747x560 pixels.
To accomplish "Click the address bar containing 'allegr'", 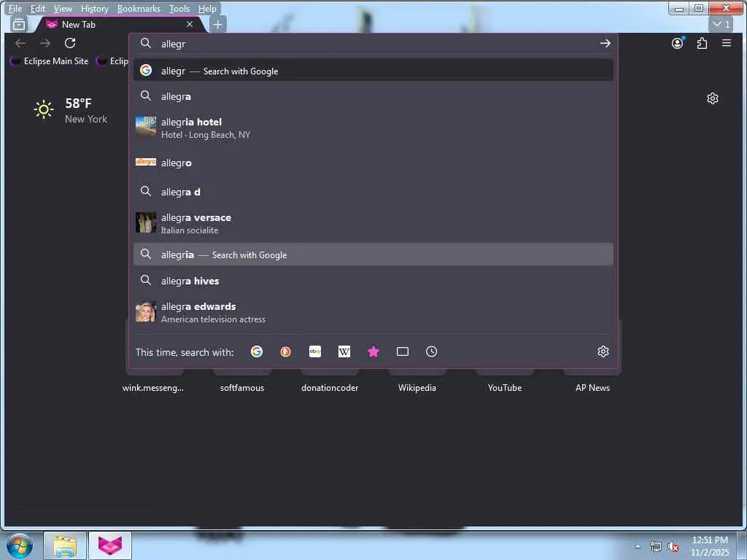I will click(x=374, y=44).
